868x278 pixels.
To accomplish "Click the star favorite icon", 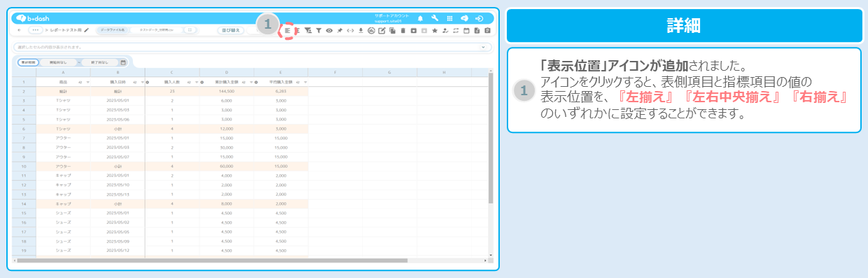I will pos(435,31).
